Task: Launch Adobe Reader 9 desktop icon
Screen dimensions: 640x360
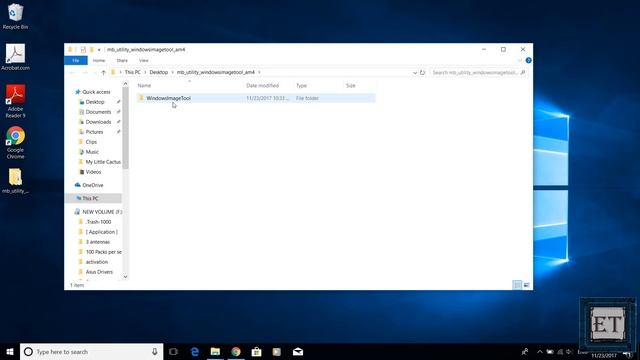Action: (x=15, y=101)
